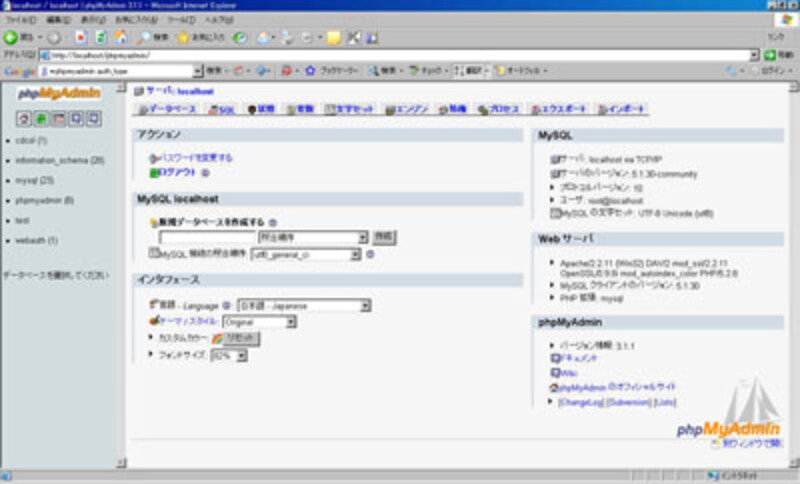Select the mysql database in left panel
The image size is (800, 484).
click(x=35, y=181)
